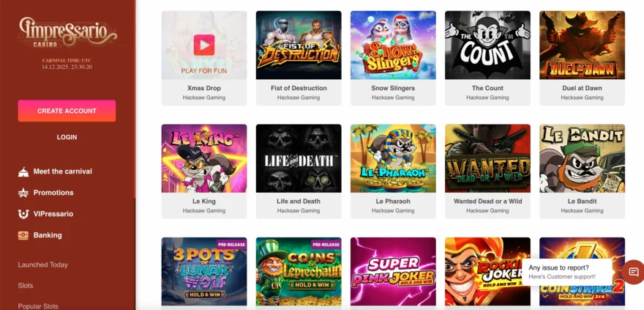The width and height of the screenshot is (644, 310).
Task: Click the red play button on Xmas Drop
Action: click(204, 45)
